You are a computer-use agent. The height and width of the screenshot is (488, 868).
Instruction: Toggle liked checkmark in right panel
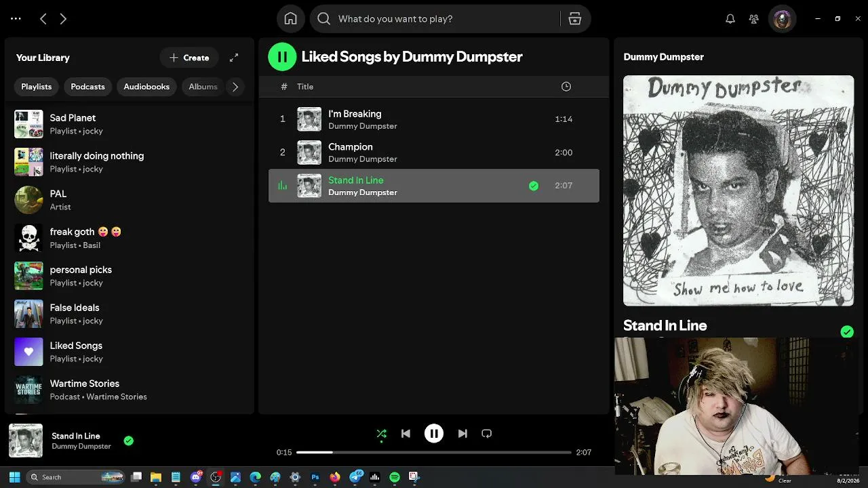click(x=847, y=331)
